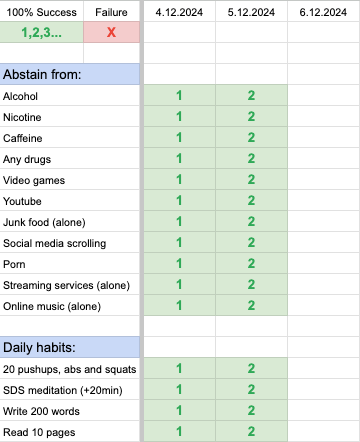This screenshot has height=442, width=360.
Task: Select empty Online music cell for 6.12.2024
Action: [x=323, y=306]
